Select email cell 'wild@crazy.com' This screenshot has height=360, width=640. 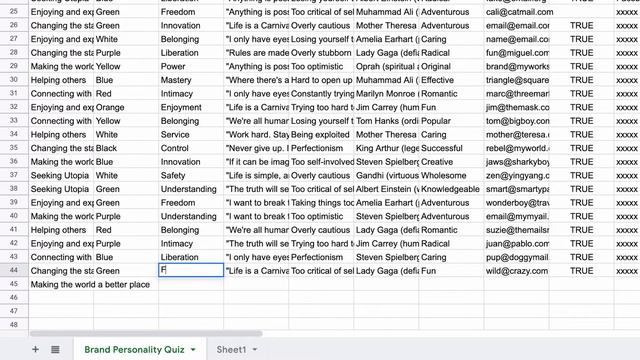click(517, 271)
